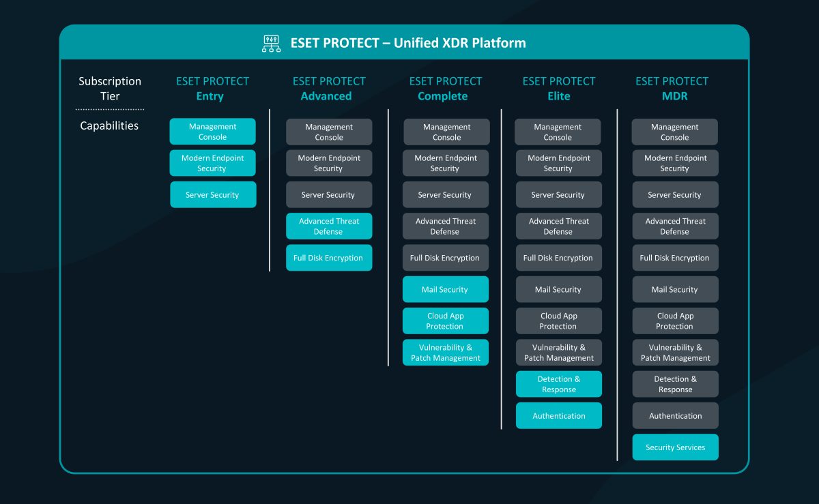Select Mail Security under Elite tier

pyautogui.click(x=558, y=289)
